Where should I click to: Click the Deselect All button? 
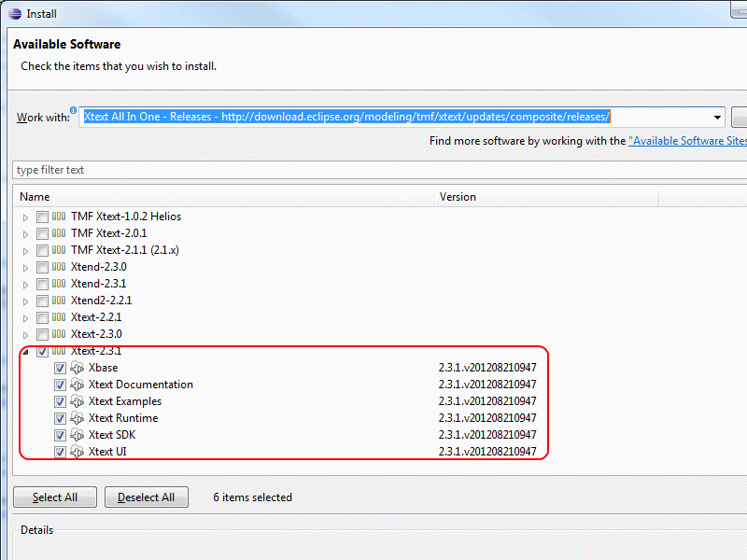147,497
